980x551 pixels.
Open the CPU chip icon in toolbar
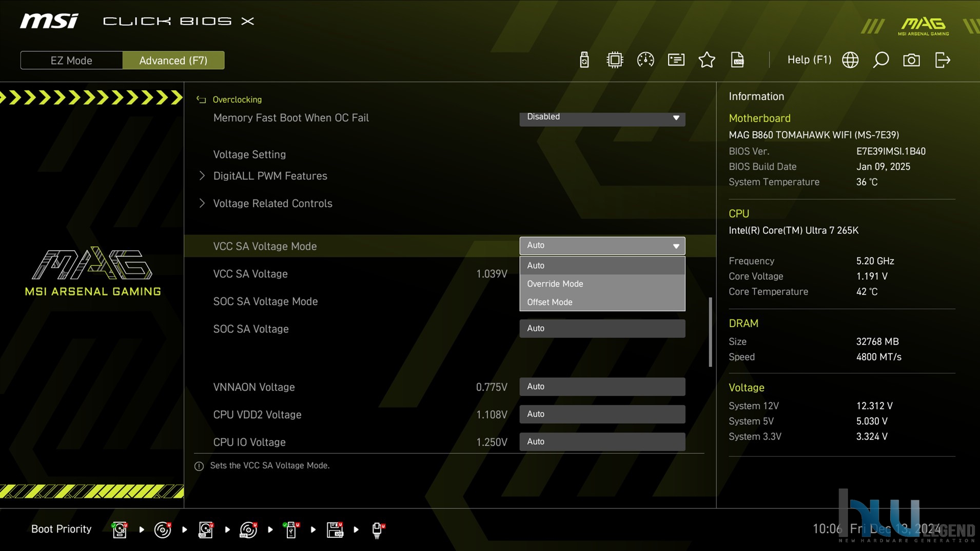click(614, 60)
